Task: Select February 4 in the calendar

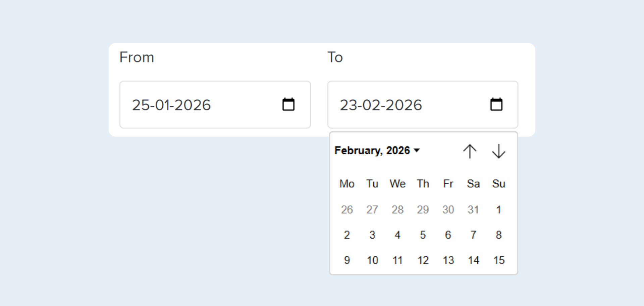Action: (x=397, y=235)
